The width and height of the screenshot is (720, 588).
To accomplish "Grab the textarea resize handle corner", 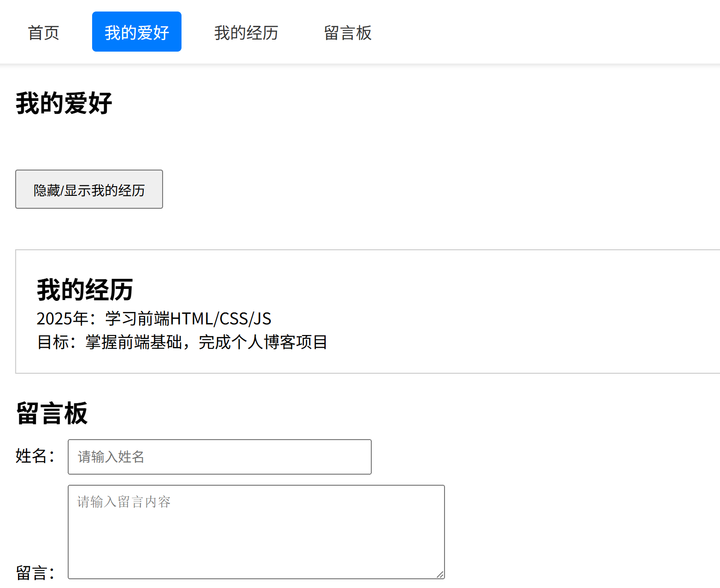I will 440,574.
